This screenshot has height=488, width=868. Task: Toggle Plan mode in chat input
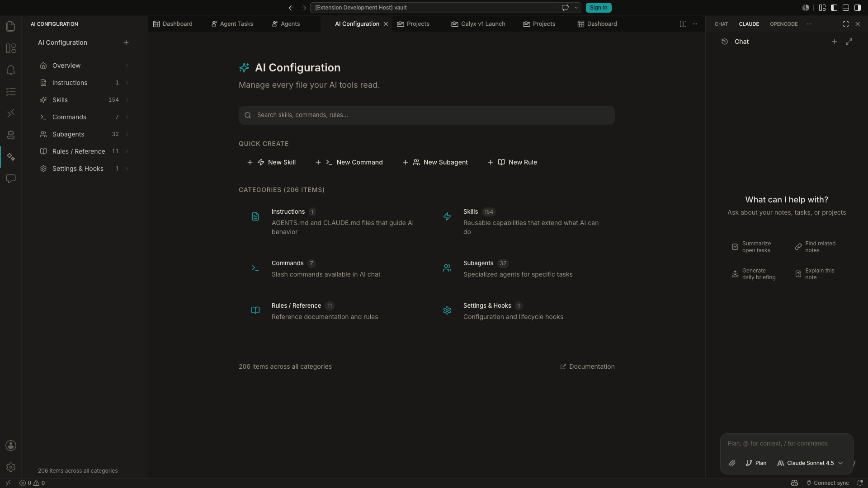[756, 463]
